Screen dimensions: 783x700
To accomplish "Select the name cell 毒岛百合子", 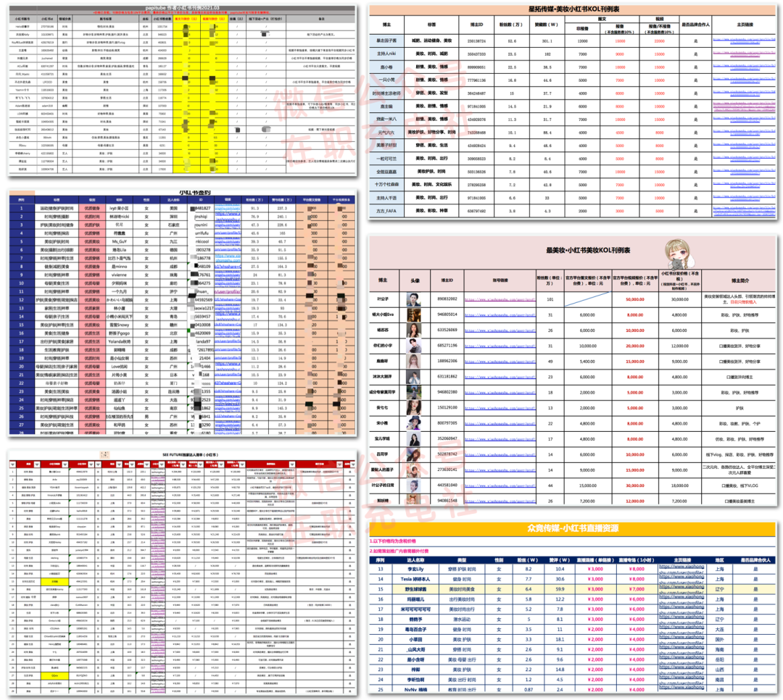I will pyautogui.click(x=416, y=630).
